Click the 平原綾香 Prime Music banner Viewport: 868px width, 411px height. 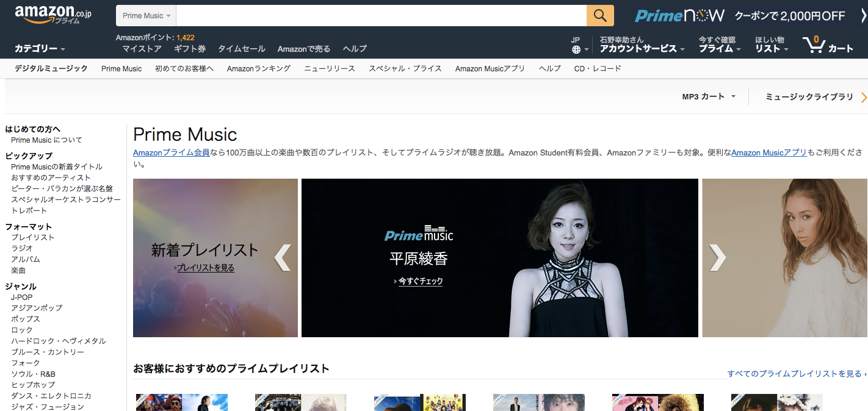[500, 258]
